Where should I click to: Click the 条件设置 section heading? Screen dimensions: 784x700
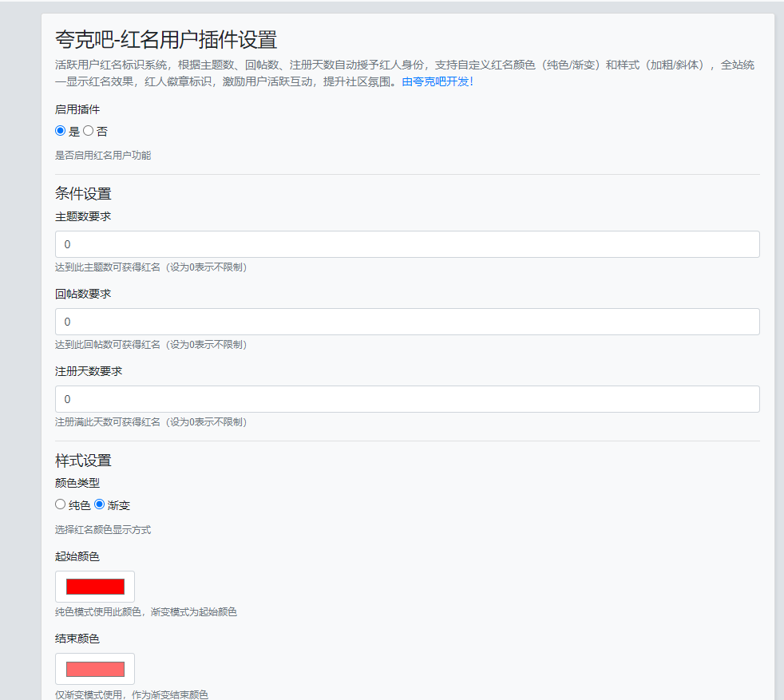(x=83, y=193)
